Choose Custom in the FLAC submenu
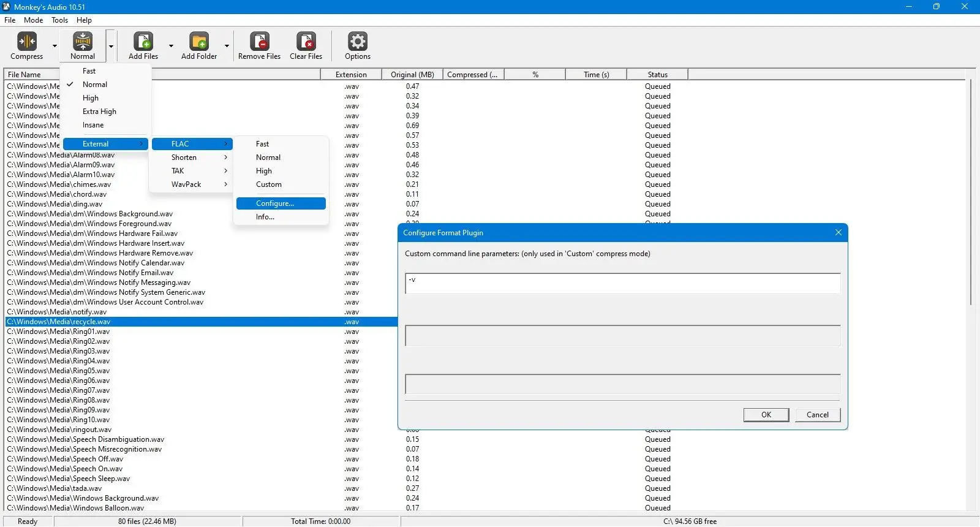The image size is (980, 527). pyautogui.click(x=281, y=184)
